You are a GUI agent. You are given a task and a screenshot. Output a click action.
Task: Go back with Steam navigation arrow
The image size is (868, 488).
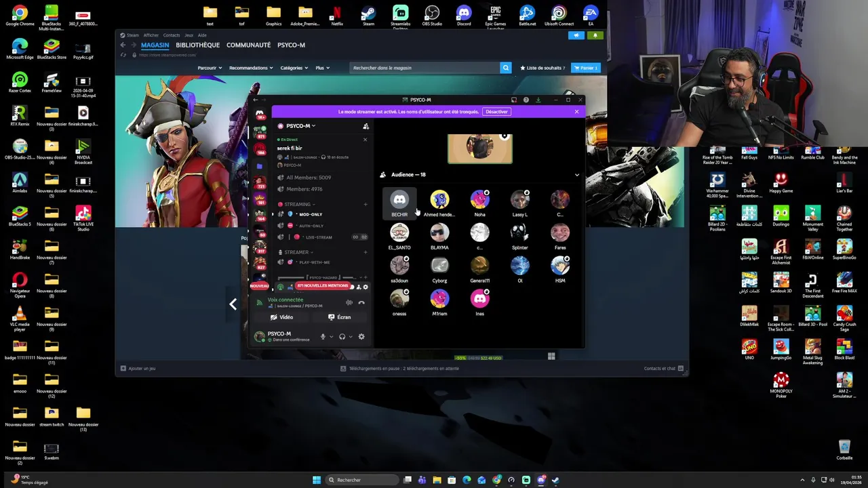pos(123,45)
